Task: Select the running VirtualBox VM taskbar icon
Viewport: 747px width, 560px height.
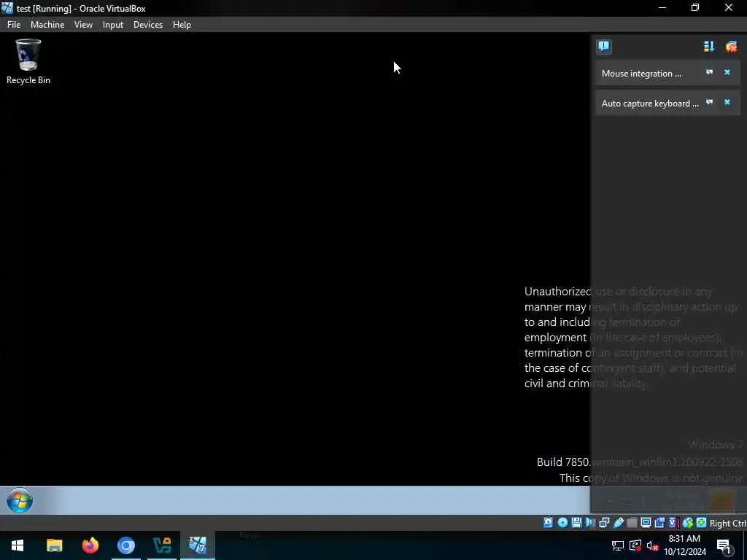Action: pos(198,545)
